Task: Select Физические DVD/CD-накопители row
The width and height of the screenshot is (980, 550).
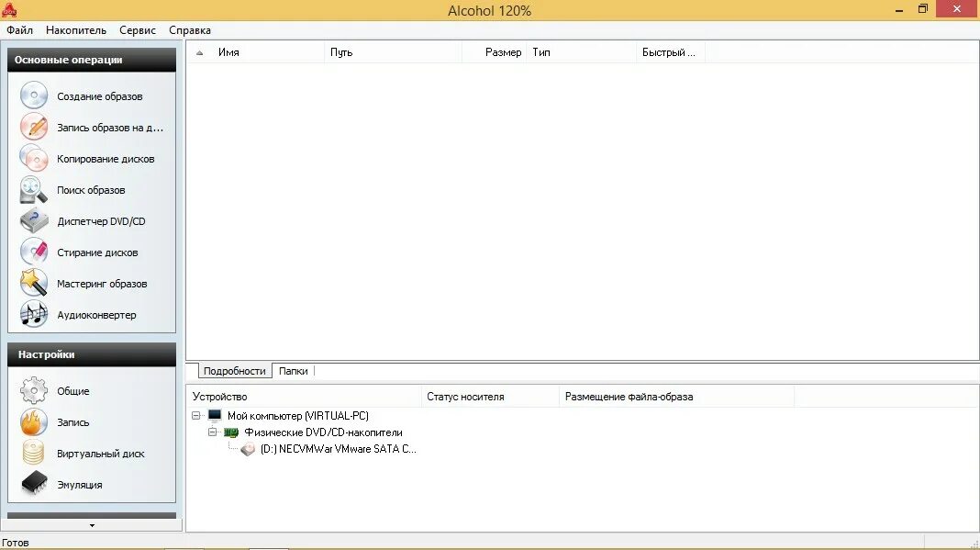Action: click(323, 432)
